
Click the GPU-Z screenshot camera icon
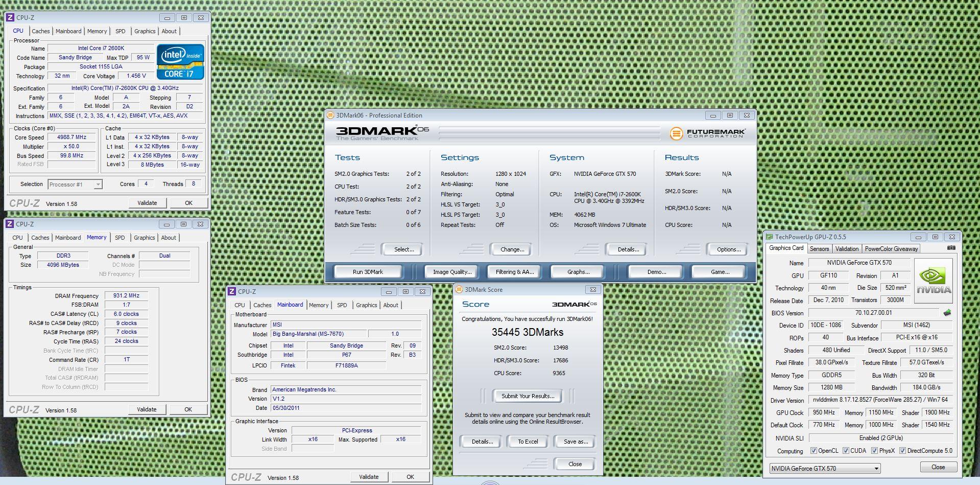[x=951, y=248]
